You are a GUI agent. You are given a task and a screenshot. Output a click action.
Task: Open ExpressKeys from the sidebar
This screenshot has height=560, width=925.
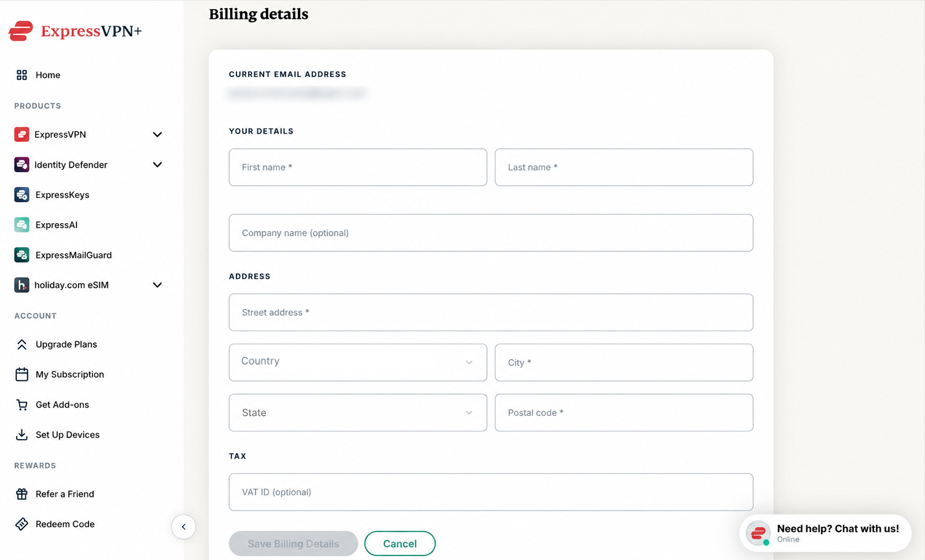coord(63,195)
